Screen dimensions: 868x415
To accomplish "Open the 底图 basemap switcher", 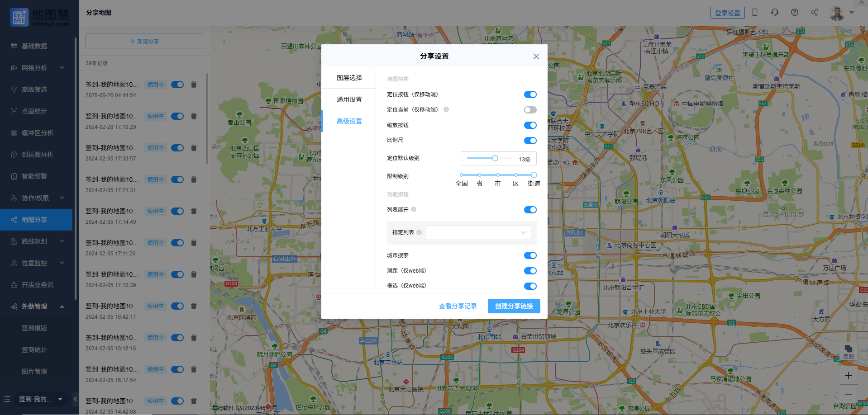I will tap(849, 351).
